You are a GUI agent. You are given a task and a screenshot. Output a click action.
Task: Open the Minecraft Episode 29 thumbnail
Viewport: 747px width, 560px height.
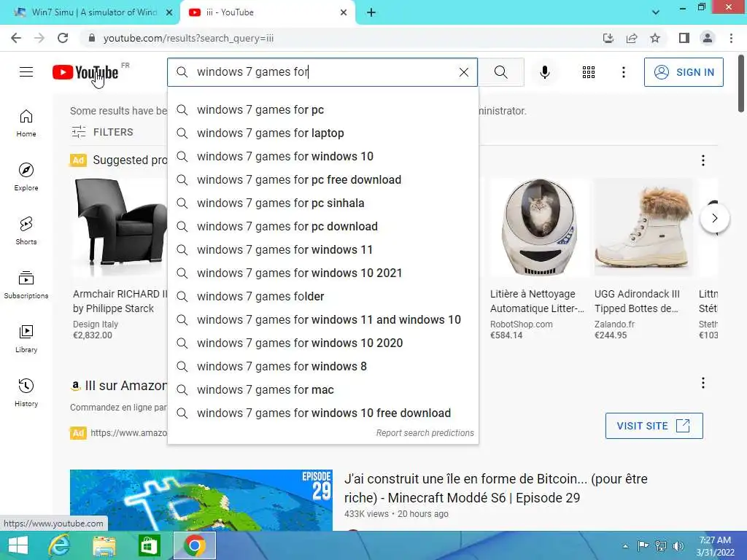coord(201,500)
